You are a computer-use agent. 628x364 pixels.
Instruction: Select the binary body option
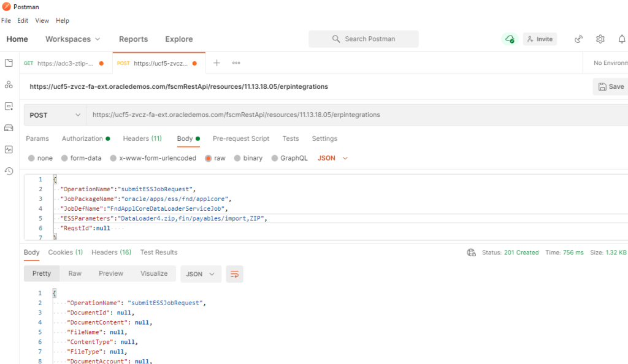click(x=248, y=158)
